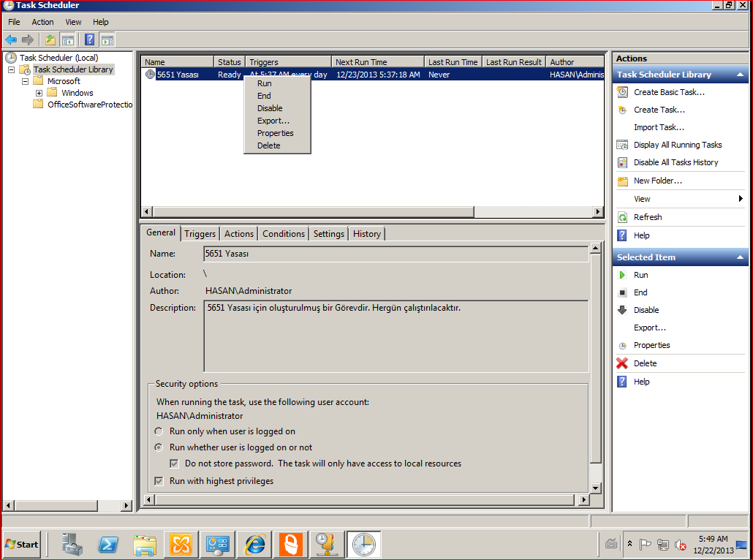
Task: Open the Action menu
Action: click(42, 22)
